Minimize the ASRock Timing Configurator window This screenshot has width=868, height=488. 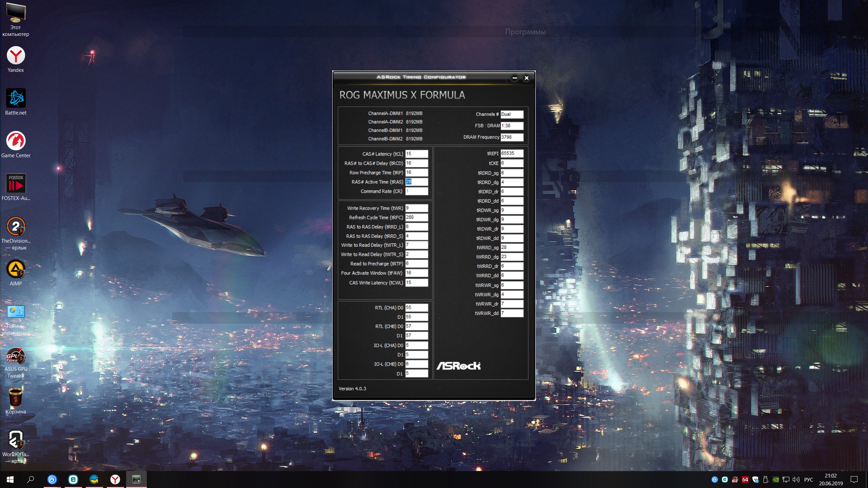514,78
